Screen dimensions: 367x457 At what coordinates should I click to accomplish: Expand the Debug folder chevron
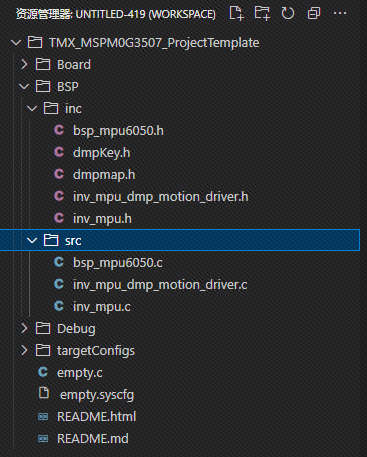click(24, 328)
